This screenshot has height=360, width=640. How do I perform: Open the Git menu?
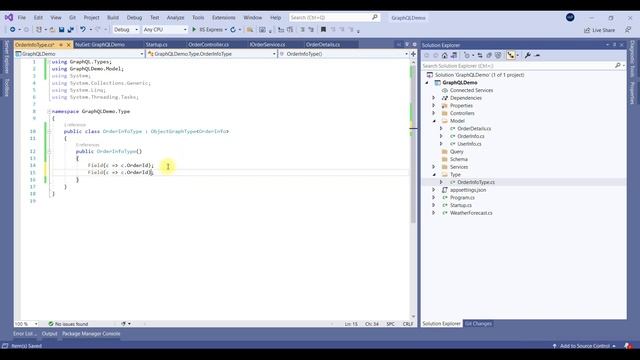coord(72,18)
